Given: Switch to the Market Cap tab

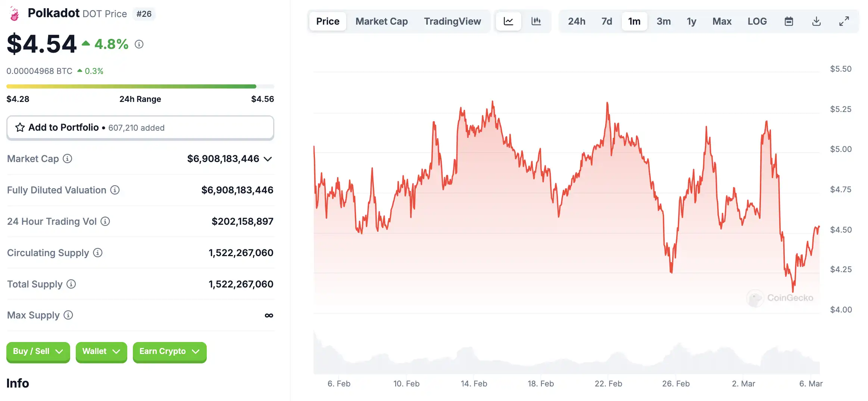Looking at the screenshot, I should tap(381, 21).
